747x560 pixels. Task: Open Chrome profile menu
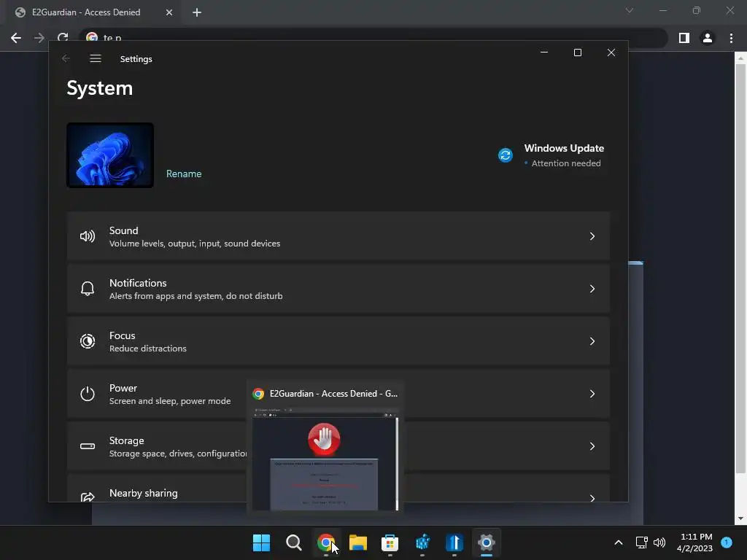(708, 38)
